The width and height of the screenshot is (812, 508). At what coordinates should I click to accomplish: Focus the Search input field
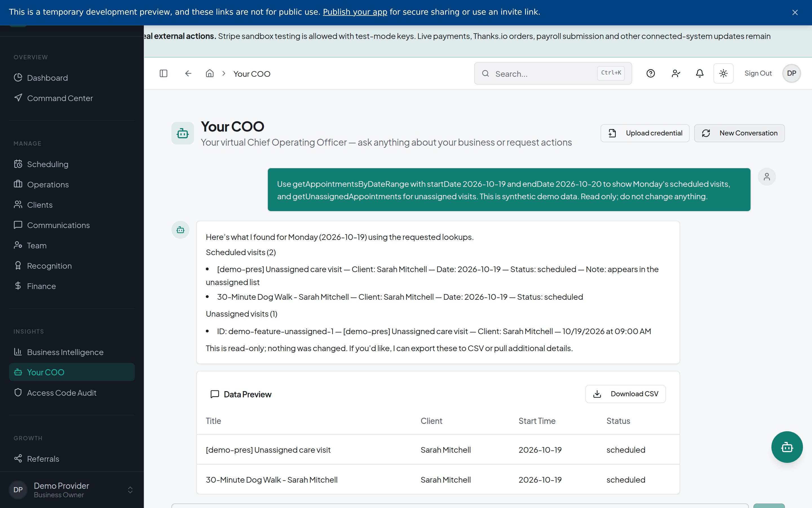(553, 73)
